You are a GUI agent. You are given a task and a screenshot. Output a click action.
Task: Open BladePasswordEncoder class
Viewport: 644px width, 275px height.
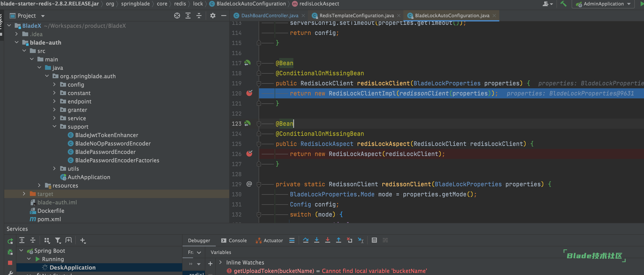click(x=105, y=152)
